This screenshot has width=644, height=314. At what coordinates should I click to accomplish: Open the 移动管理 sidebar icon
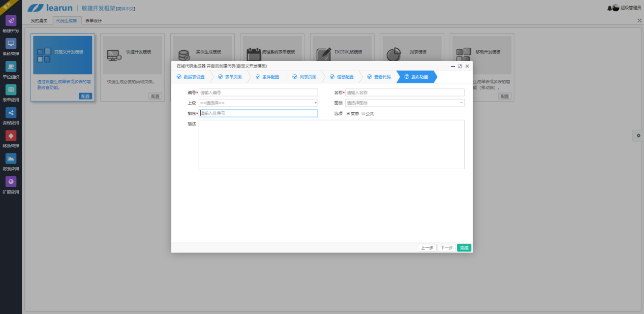click(x=11, y=136)
